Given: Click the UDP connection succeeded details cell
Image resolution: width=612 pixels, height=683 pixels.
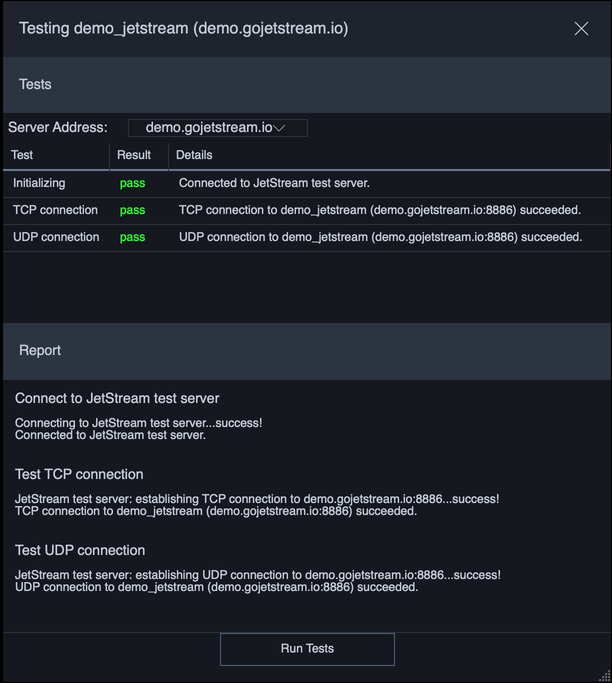Looking at the screenshot, I should (380, 237).
